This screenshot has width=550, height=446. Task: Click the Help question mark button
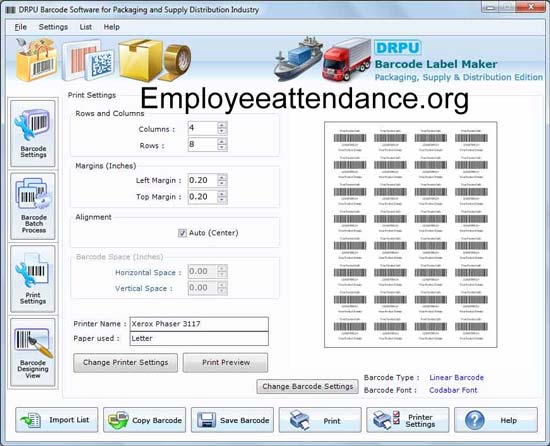496,420
